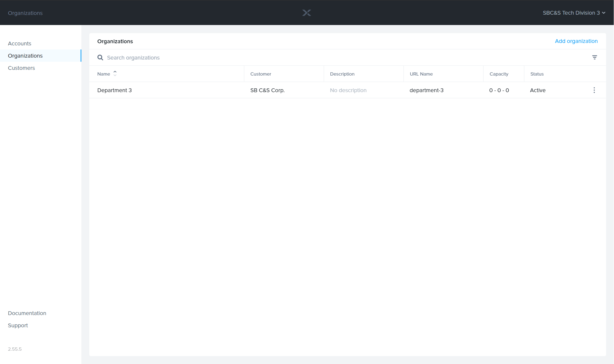Sort organizations by Name arrows

tap(115, 74)
